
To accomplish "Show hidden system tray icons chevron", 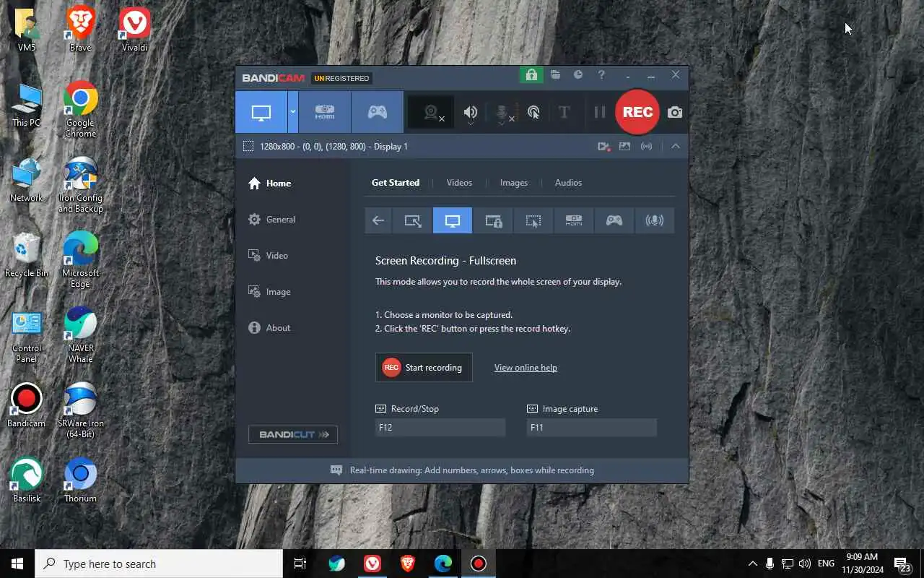I will click(x=752, y=564).
